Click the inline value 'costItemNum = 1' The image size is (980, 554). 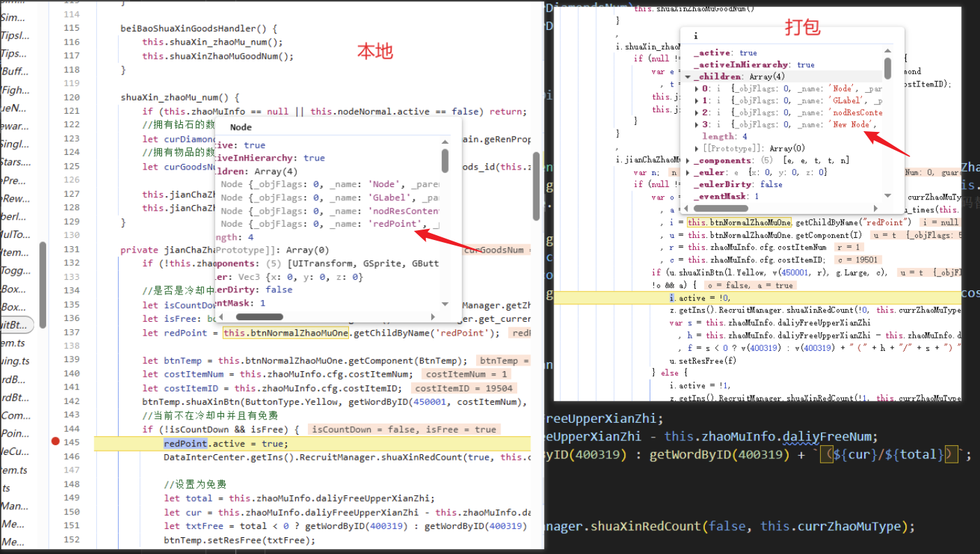coord(467,374)
